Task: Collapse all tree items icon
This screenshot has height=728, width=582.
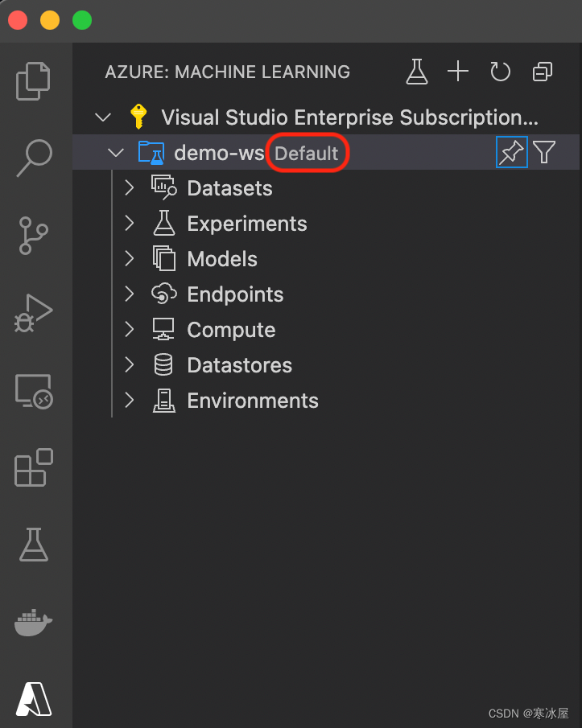Action: pyautogui.click(x=543, y=72)
